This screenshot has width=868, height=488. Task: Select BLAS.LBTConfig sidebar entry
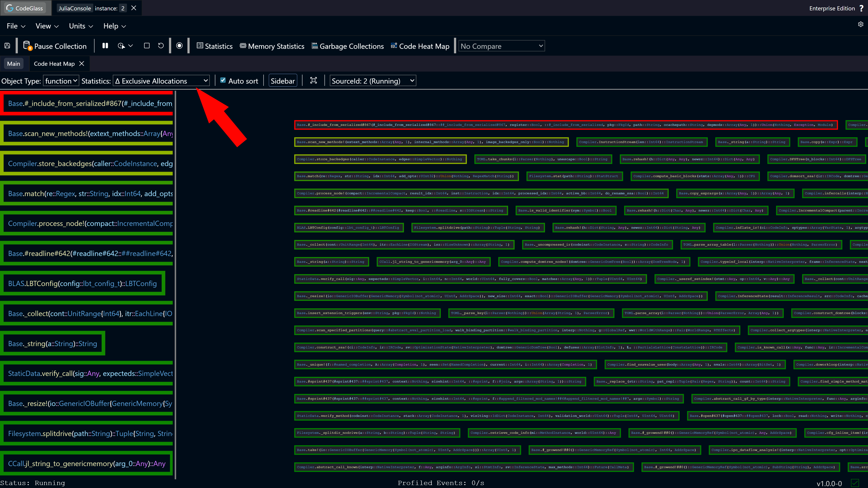click(x=83, y=283)
